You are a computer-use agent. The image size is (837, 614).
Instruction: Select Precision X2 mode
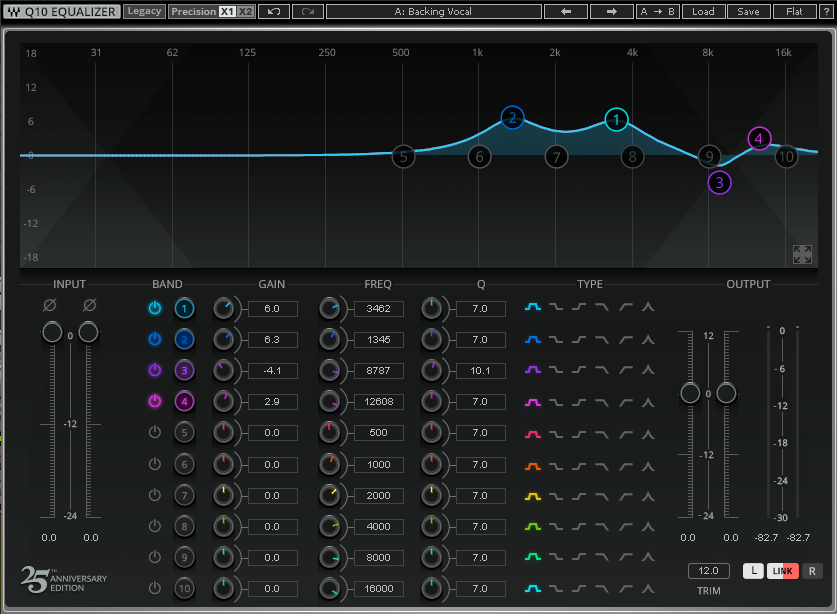click(245, 11)
